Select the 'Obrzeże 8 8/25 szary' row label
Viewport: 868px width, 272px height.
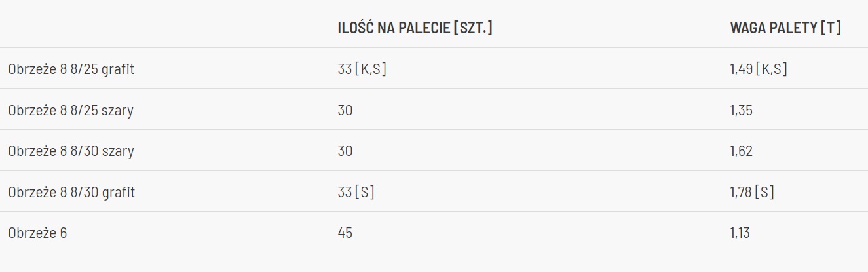pyautogui.click(x=71, y=110)
